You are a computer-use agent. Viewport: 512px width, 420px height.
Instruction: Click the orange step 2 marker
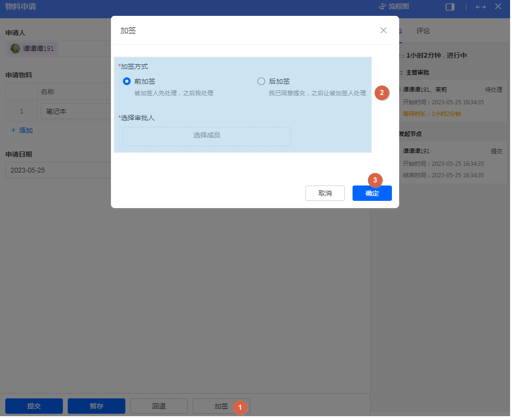click(381, 93)
